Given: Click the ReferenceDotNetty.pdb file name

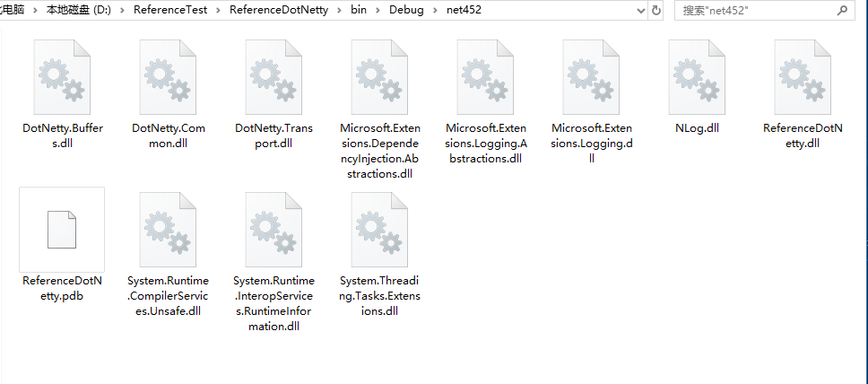Looking at the screenshot, I should (62, 288).
